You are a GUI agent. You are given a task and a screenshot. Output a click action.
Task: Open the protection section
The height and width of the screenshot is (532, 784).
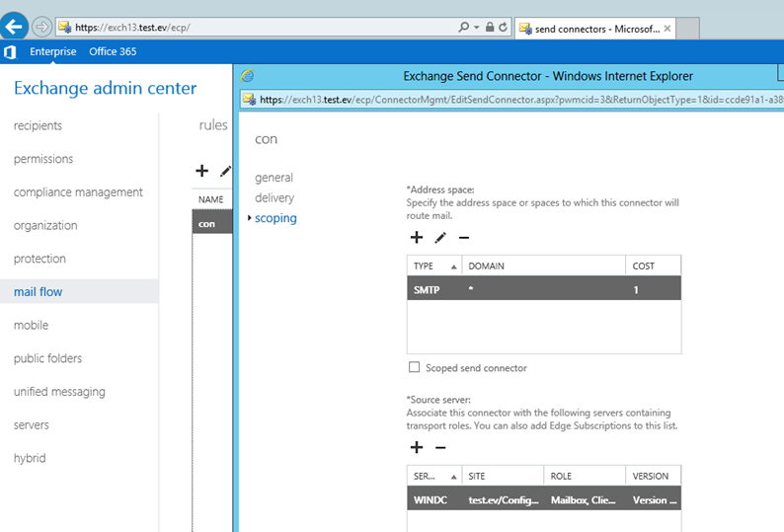point(39,259)
